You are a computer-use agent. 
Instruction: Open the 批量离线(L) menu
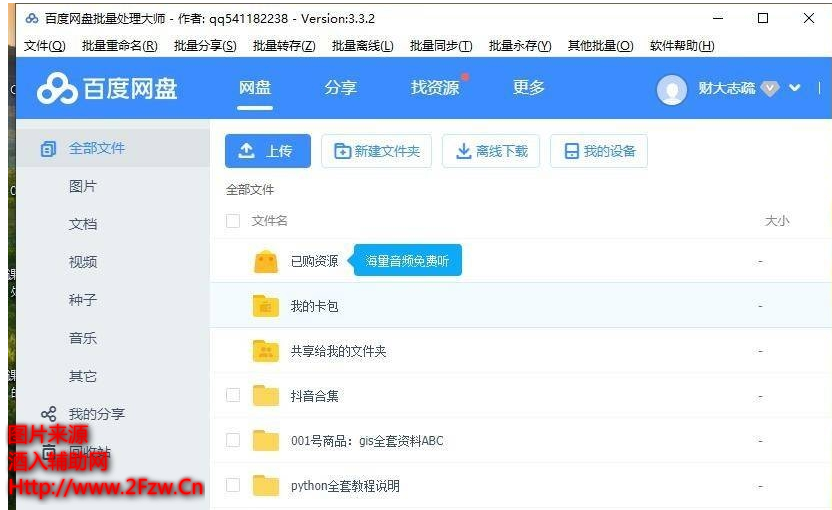(362, 46)
